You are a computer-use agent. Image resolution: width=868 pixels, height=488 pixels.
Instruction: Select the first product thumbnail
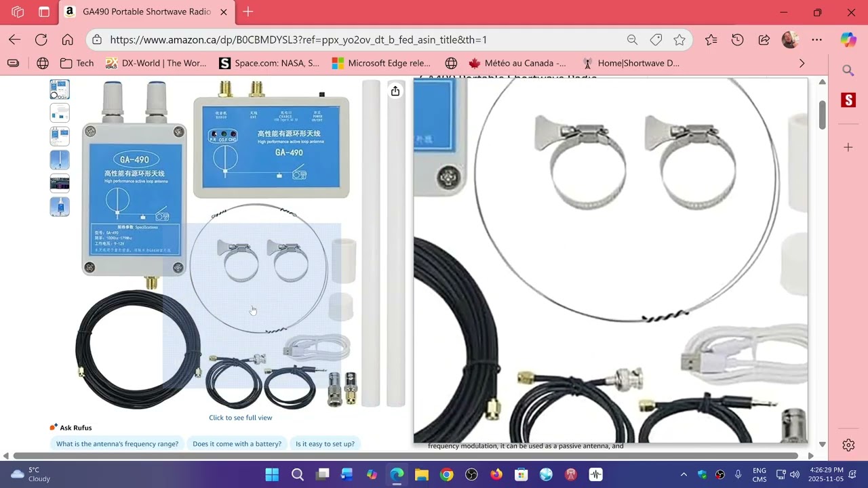click(60, 89)
